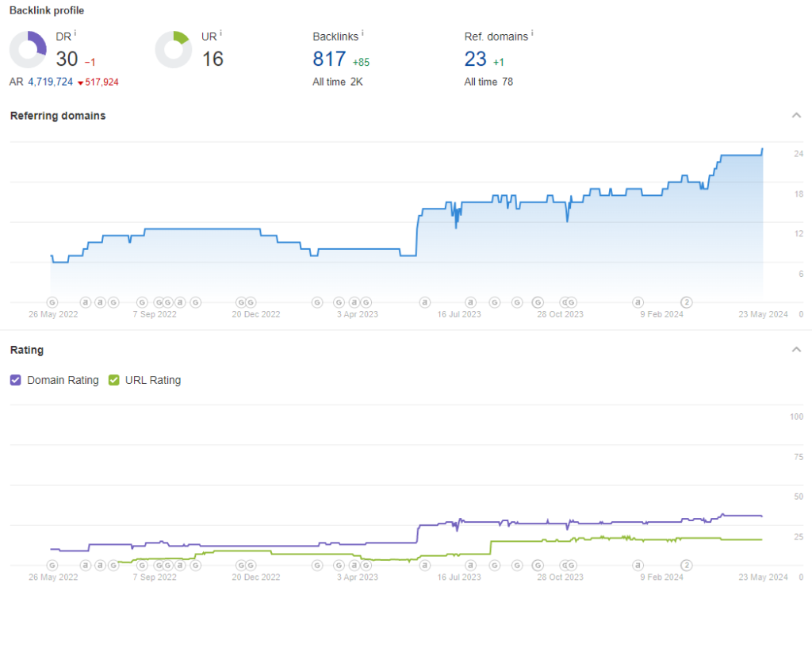Click the All time 2K backlinks text
Viewport: 812px width, 660px height.
338,82
